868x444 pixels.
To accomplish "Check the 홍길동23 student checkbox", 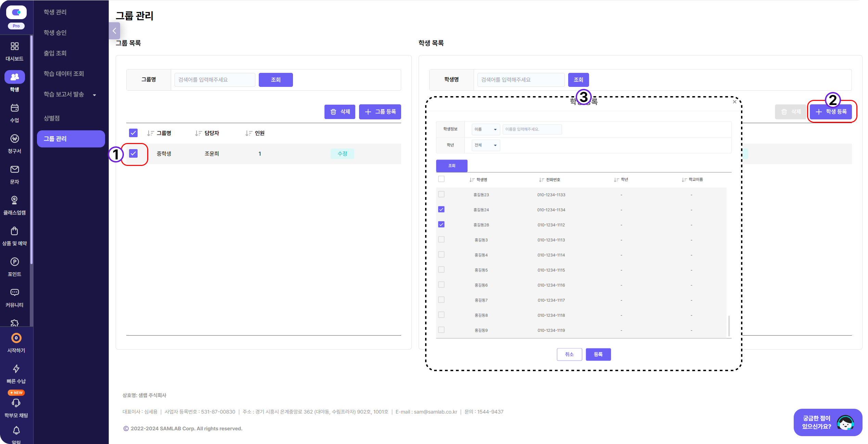I will [441, 194].
